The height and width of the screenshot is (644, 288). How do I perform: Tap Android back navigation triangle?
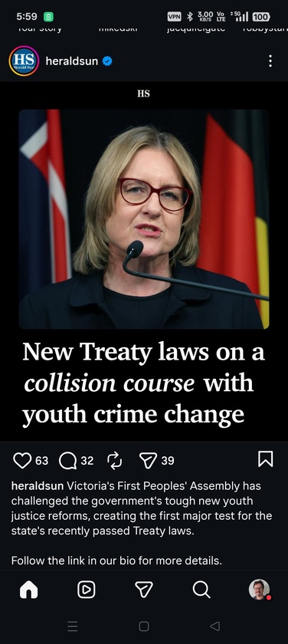coord(215,626)
